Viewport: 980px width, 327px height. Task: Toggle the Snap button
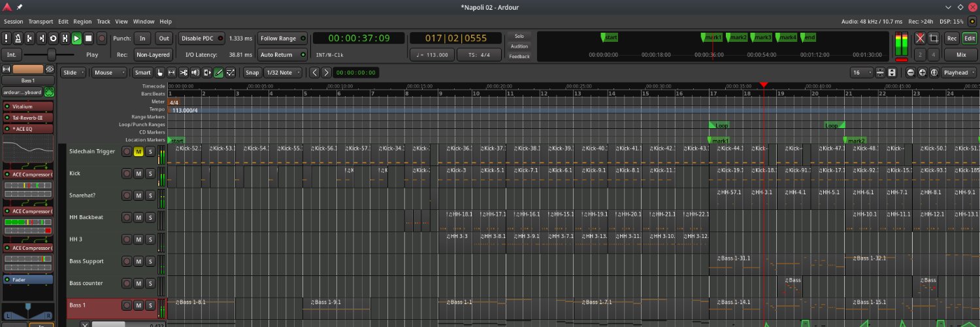coord(252,73)
